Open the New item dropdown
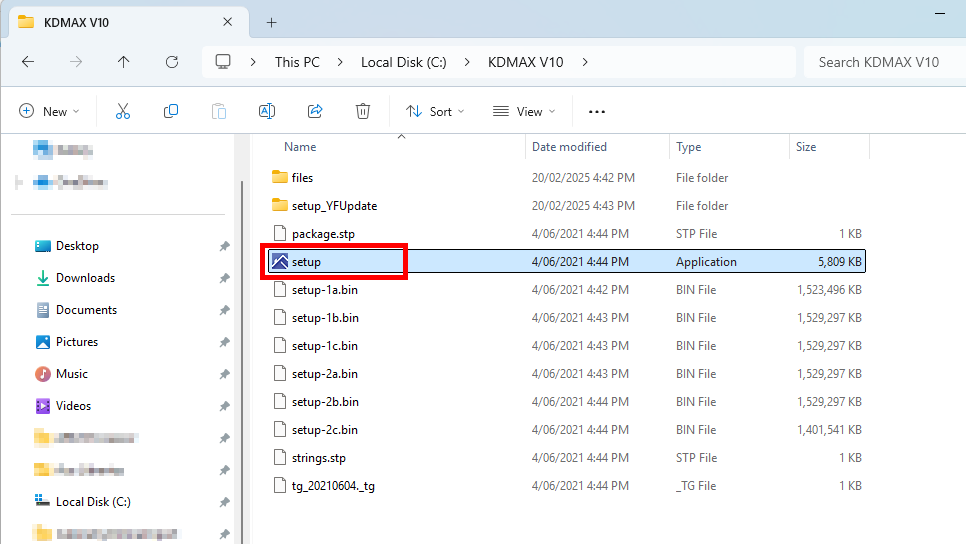Screen dimensions: 966x544 (x=49, y=112)
